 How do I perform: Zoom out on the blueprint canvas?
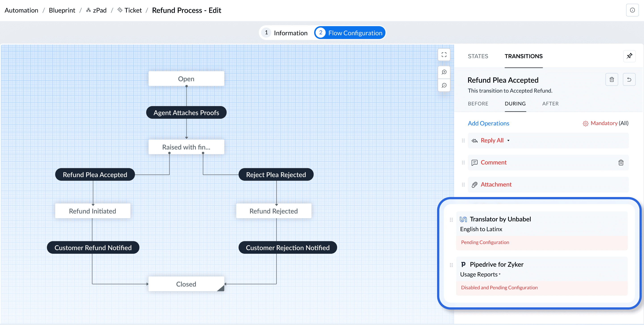tap(444, 85)
